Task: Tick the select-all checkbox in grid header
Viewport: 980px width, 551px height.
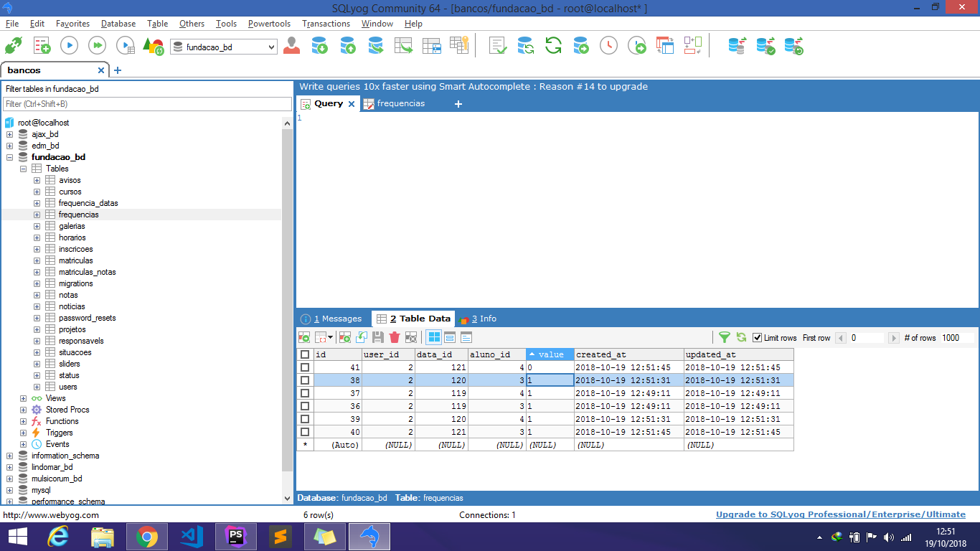Action: [x=305, y=354]
